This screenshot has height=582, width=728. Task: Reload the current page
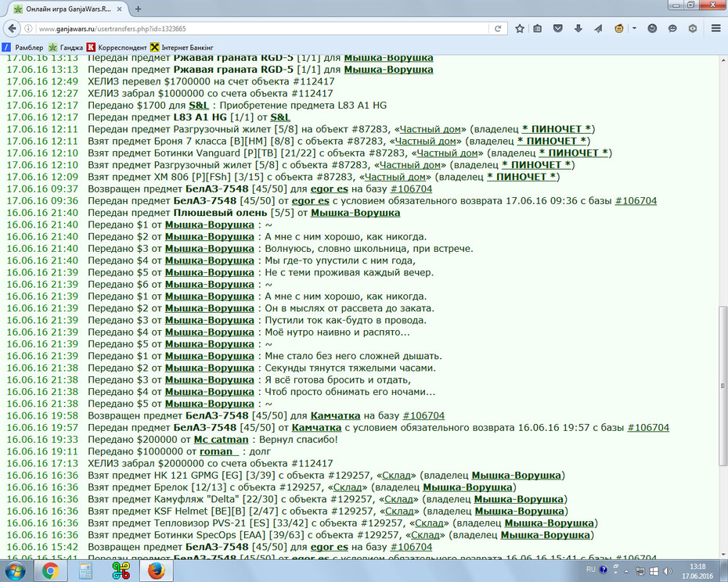pyautogui.click(x=498, y=29)
